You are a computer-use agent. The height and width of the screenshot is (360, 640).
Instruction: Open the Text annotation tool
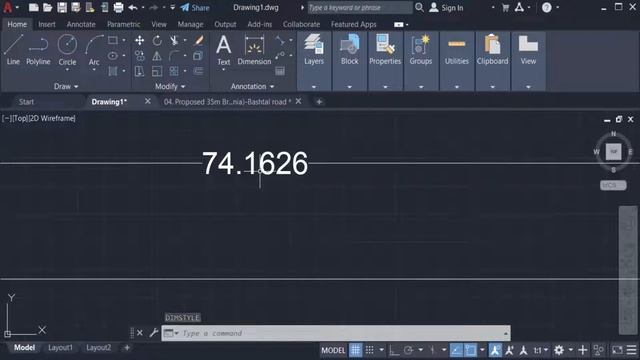[x=223, y=50]
